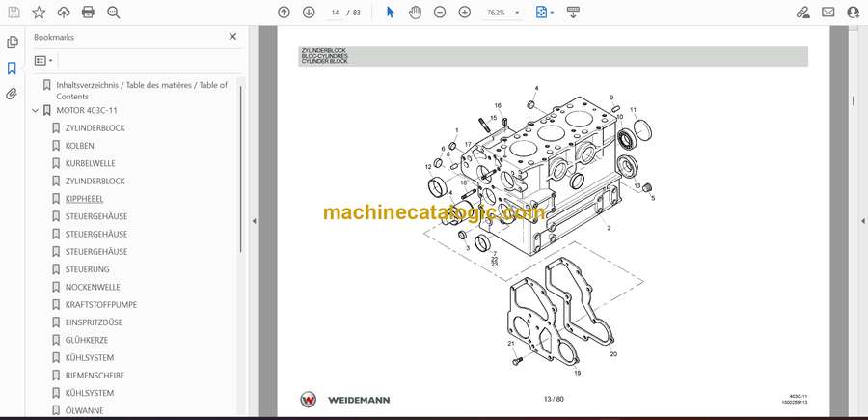Click part label 19 on gasket
Viewport: 868px width, 420px height.
pos(578,374)
